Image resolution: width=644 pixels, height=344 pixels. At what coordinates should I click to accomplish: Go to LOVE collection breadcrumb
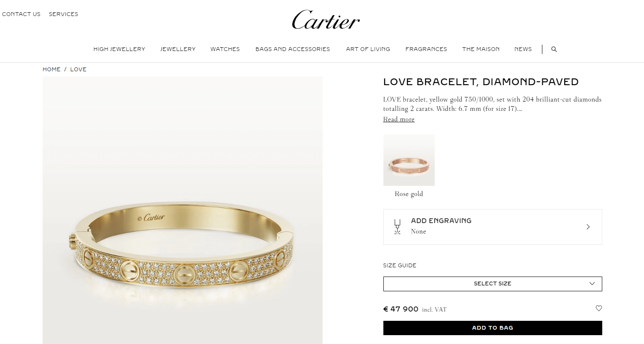(x=78, y=70)
